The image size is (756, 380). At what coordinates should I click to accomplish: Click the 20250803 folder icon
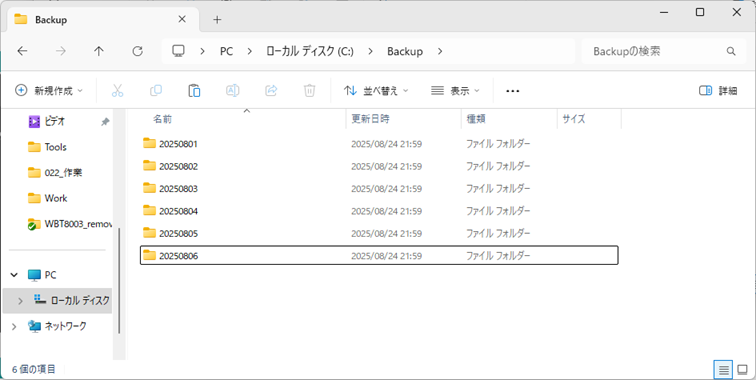tap(149, 188)
